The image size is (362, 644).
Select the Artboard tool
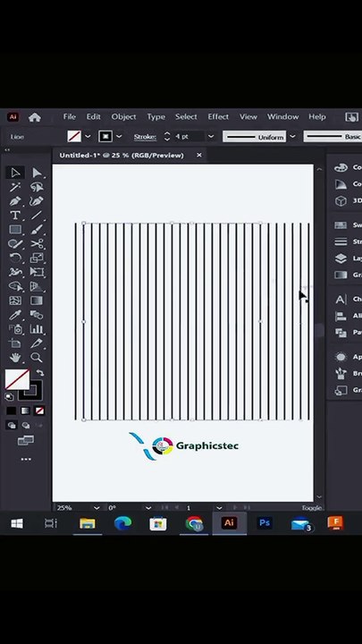(15, 343)
